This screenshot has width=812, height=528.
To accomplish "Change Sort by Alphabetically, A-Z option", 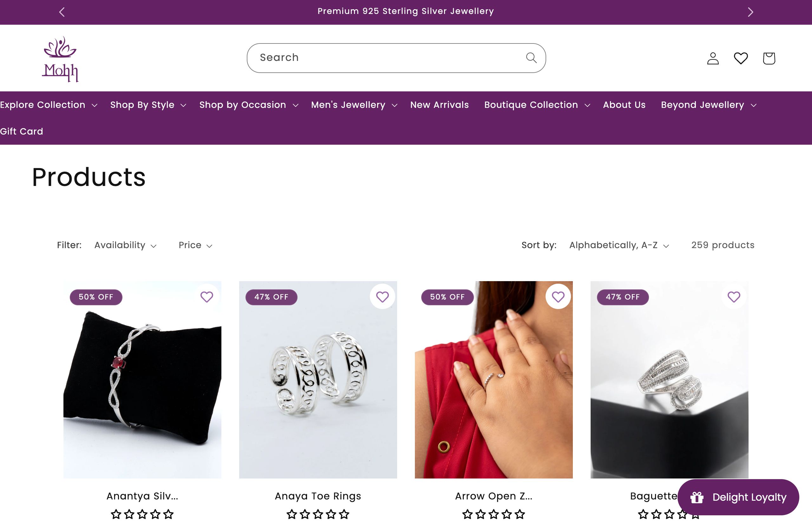I will click(x=618, y=245).
